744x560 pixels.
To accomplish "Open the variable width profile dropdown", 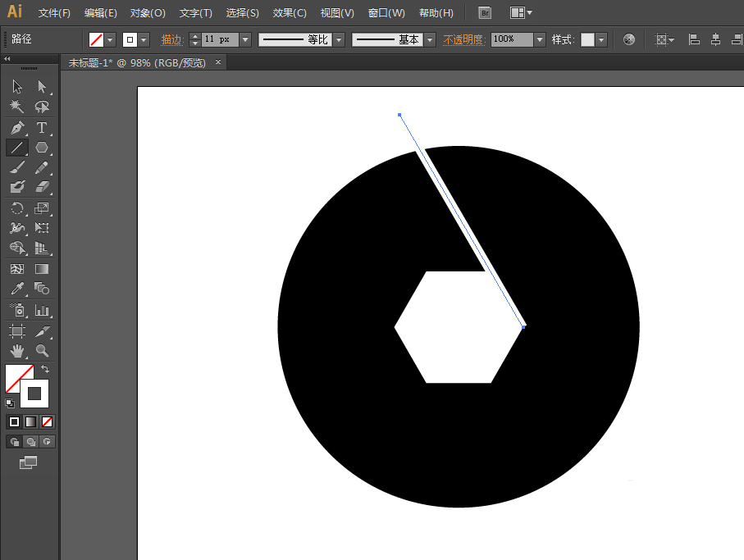I will click(x=338, y=39).
